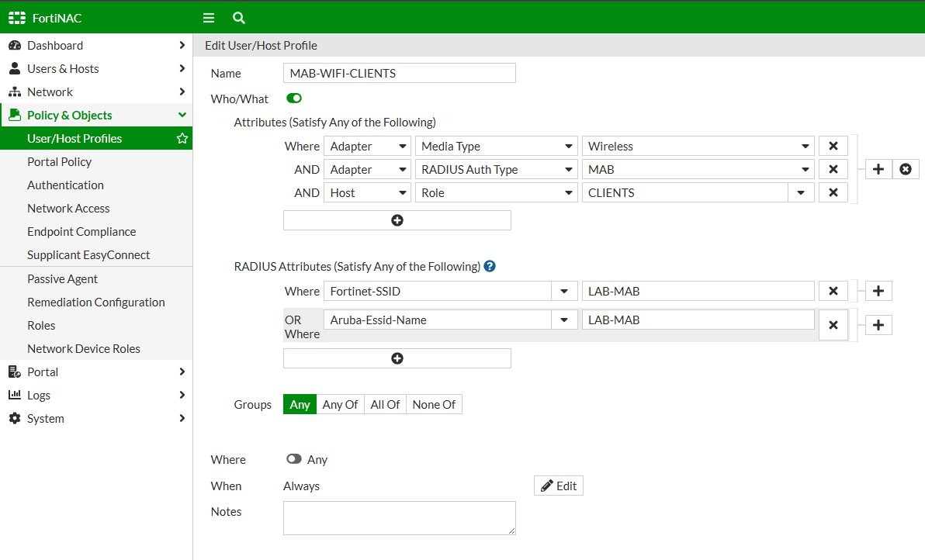
Task: Open RADIUS Attributes help question icon
Action: [x=490, y=267]
